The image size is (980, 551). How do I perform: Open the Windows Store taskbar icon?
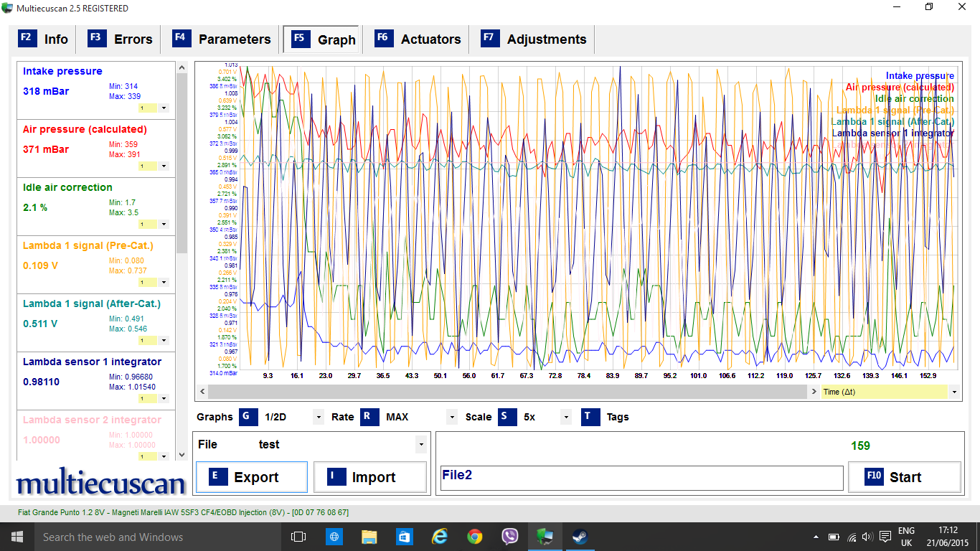[x=404, y=537]
